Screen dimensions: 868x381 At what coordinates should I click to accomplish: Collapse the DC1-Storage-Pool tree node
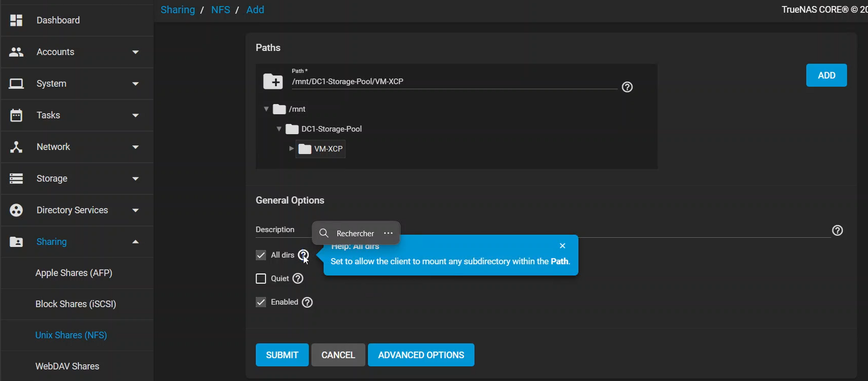click(x=279, y=129)
